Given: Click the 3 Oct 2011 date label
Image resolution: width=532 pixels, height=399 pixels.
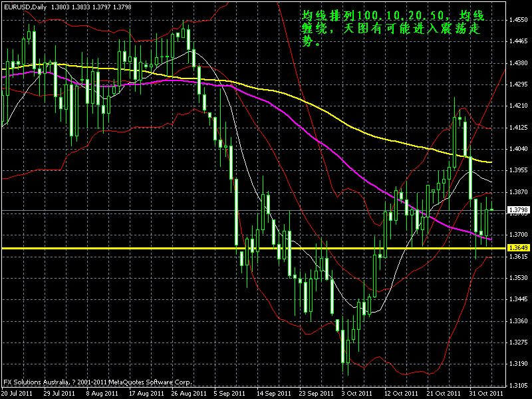Looking at the screenshot, I should click(x=357, y=393).
